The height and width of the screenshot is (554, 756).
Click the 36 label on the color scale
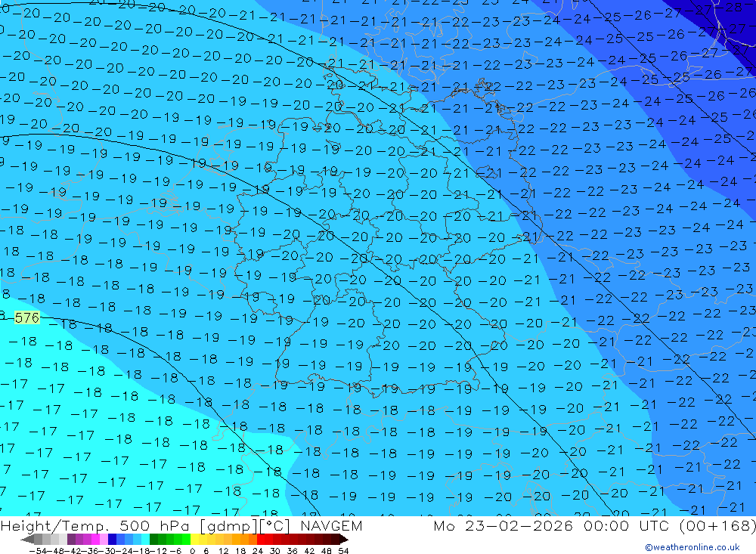[x=292, y=551]
